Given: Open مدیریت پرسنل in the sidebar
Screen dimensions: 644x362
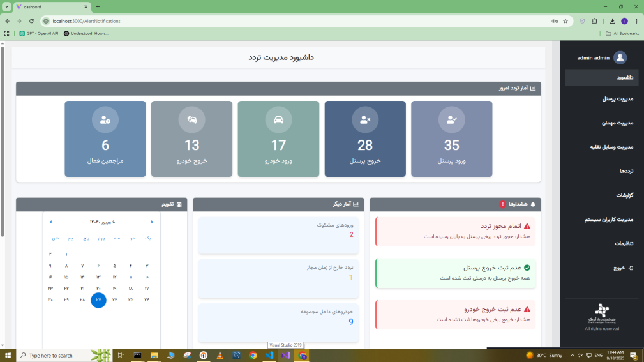Looking at the screenshot, I should point(617,99).
